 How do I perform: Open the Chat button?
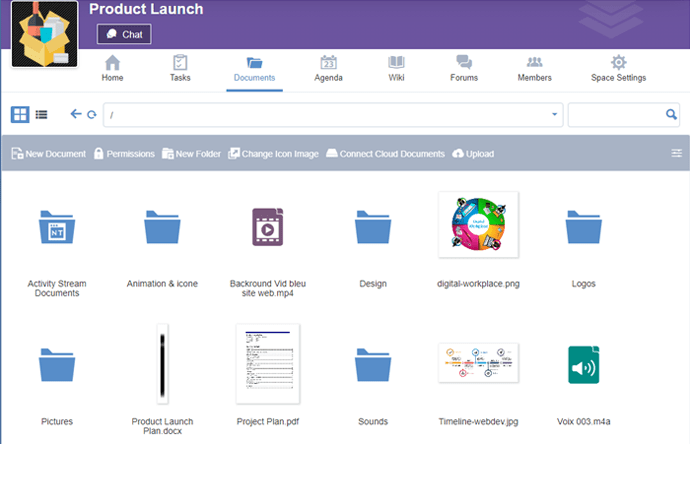[124, 34]
